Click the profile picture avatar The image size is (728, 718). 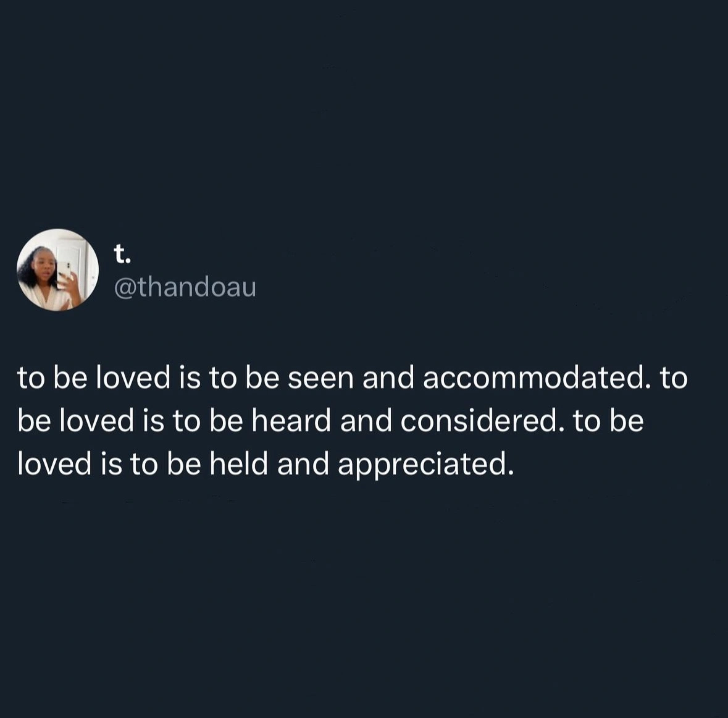tap(57, 269)
